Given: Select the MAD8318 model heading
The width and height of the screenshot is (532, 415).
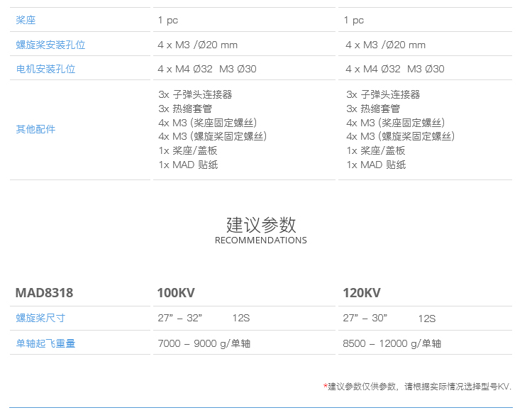Looking at the screenshot, I should [44, 293].
